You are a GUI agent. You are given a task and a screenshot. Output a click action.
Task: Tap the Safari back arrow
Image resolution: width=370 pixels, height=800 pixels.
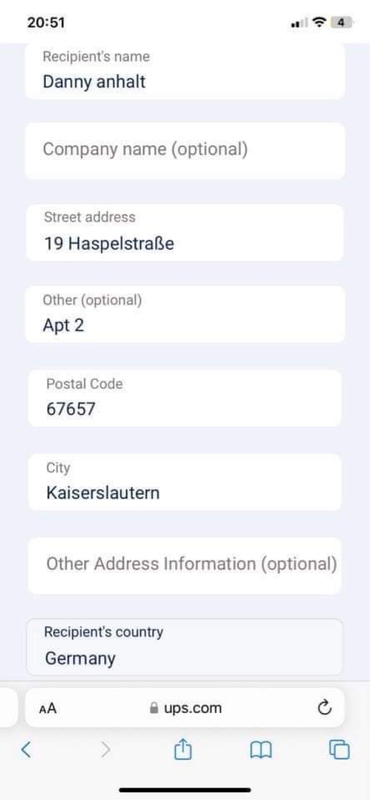26,749
